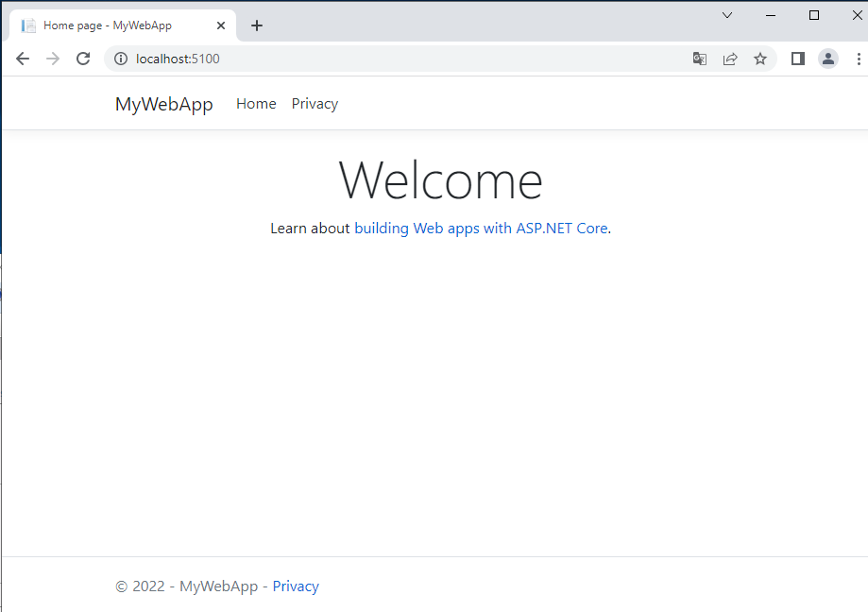The width and height of the screenshot is (868, 612).
Task: Click the browser forward arrow
Action: point(53,59)
